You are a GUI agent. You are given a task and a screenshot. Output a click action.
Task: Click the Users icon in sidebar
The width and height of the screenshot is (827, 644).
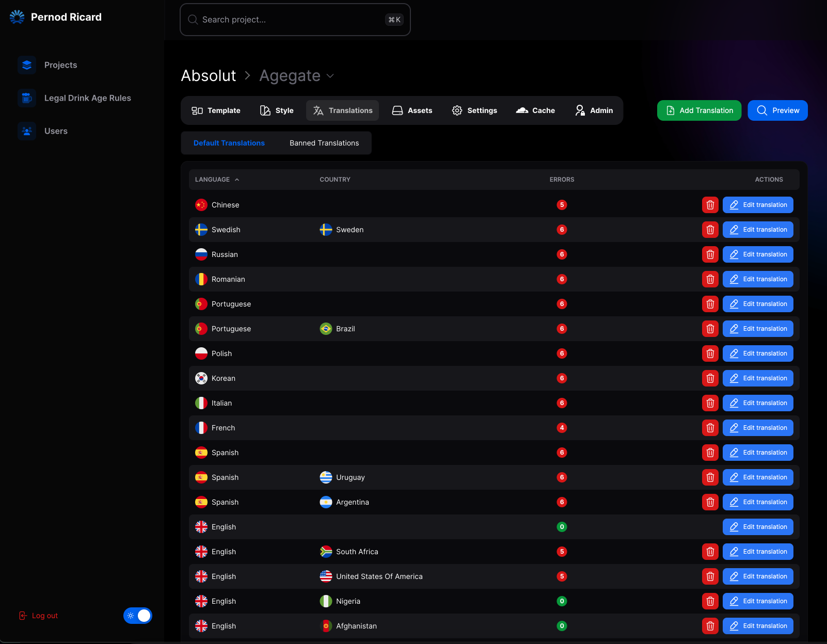tap(27, 131)
